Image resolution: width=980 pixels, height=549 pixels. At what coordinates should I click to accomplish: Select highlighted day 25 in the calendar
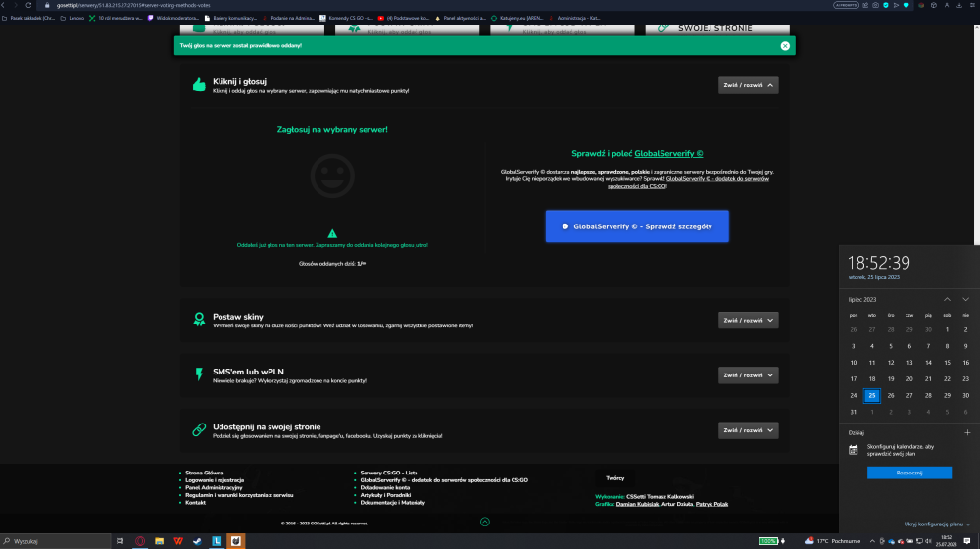[x=872, y=395]
